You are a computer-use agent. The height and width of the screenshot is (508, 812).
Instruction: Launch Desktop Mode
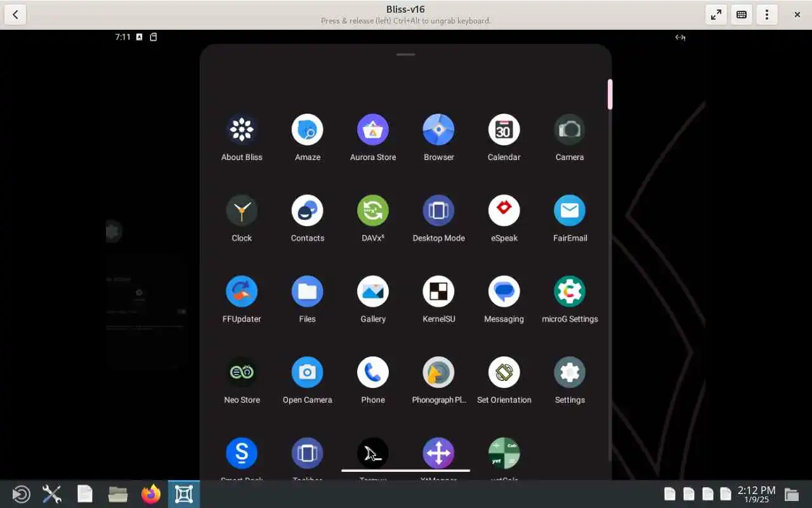pyautogui.click(x=438, y=211)
